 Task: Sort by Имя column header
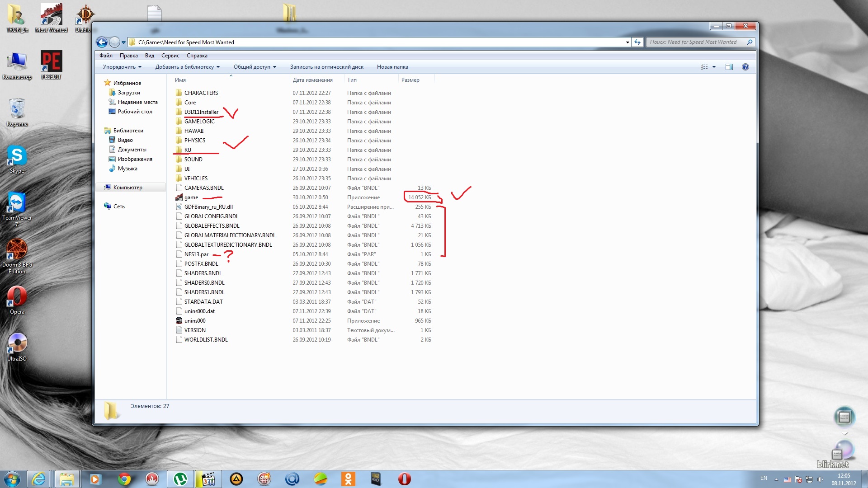[x=180, y=80]
